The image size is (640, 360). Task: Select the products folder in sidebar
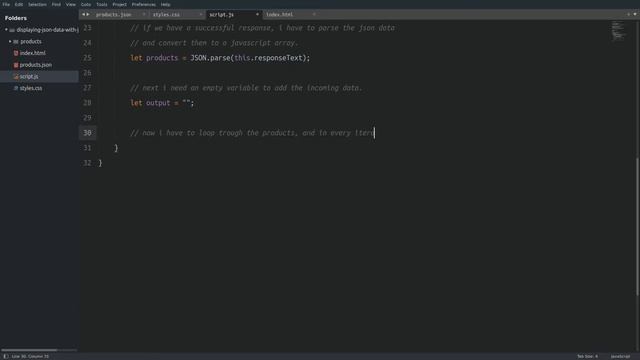pos(31,42)
